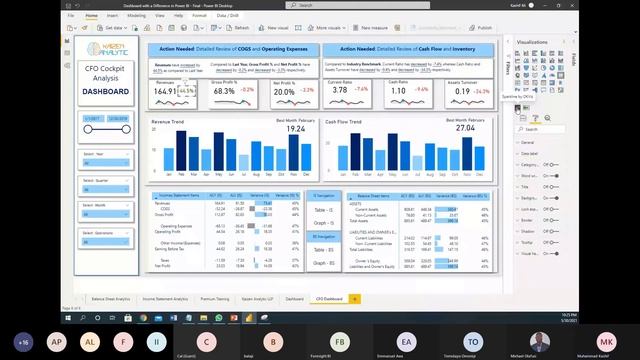Click the Table - IS navigation button
This screenshot has width=640, height=360.
pos(324,210)
